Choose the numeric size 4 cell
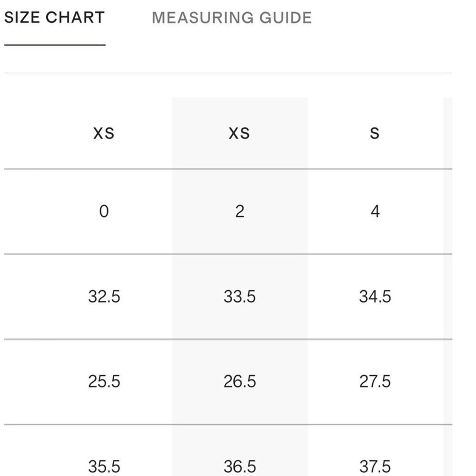The image size is (476, 476). tap(375, 211)
